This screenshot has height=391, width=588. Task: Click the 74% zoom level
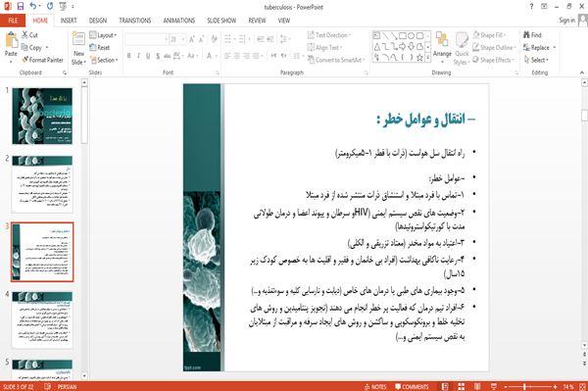pos(568,386)
